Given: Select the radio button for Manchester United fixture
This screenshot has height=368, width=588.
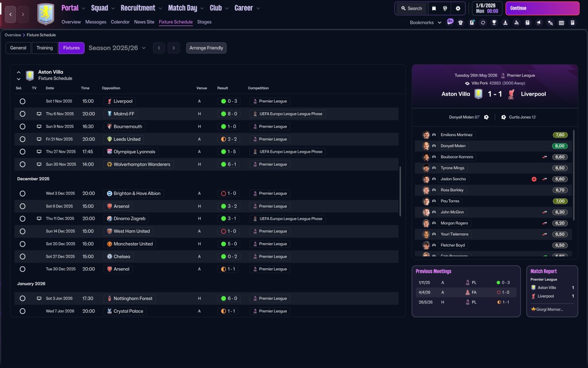Looking at the screenshot, I should pos(23,244).
